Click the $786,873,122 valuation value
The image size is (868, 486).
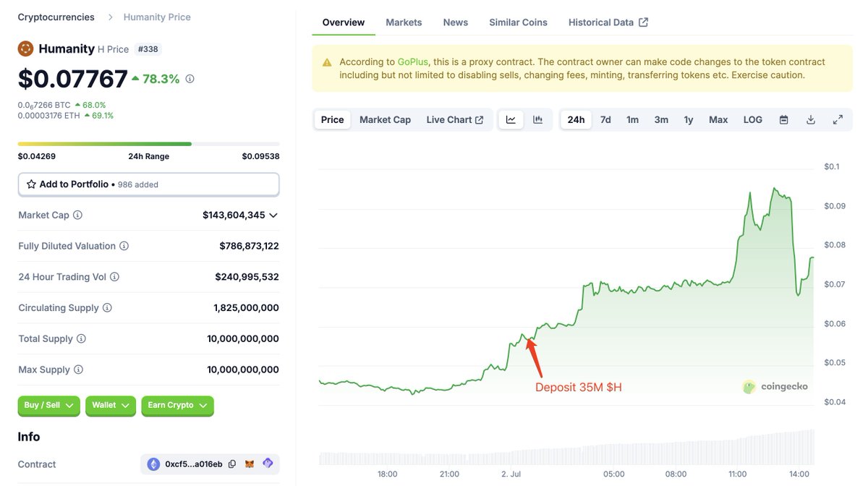tap(249, 246)
